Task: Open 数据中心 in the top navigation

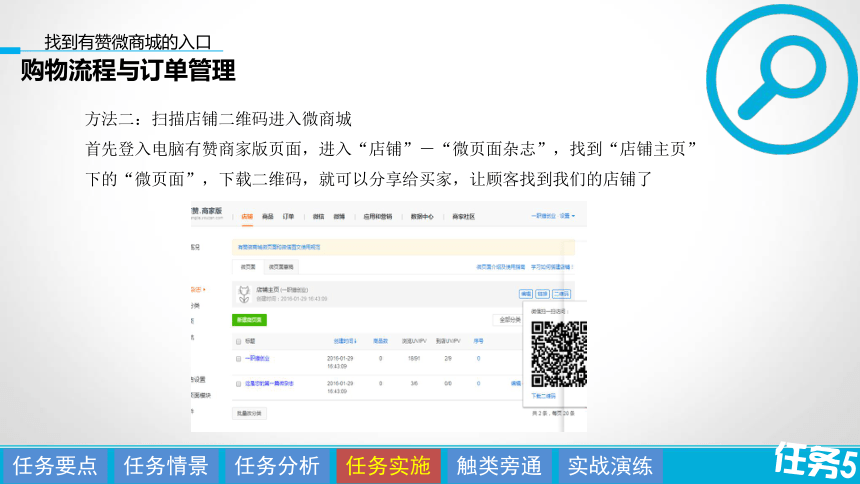Action: 422,217
